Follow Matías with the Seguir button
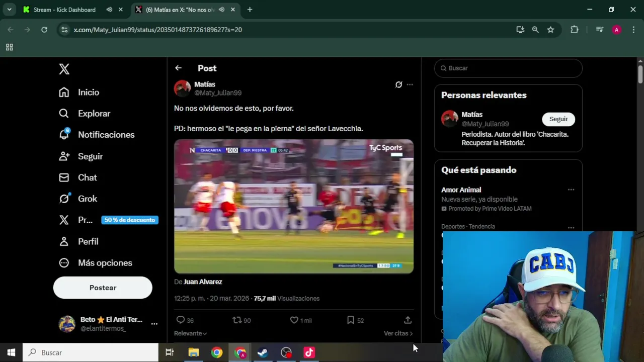The image size is (644, 362). (558, 119)
